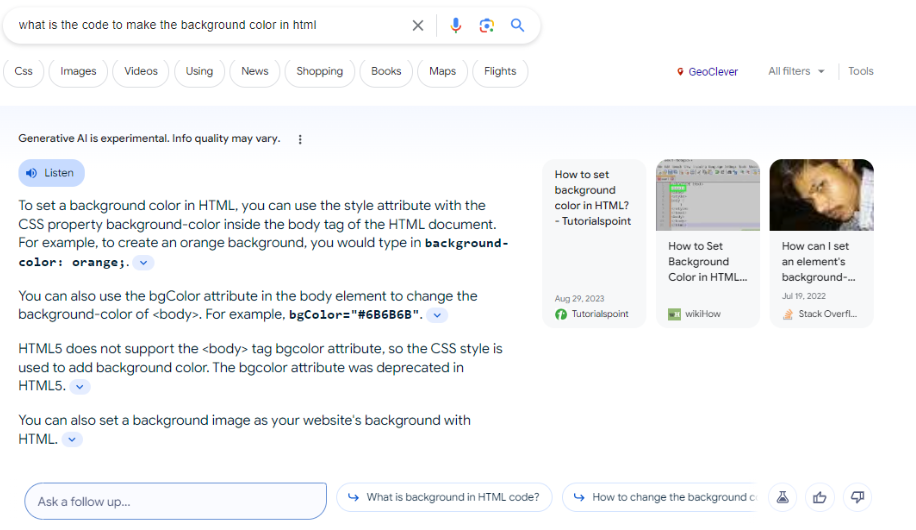Image resolution: width=916 pixels, height=530 pixels.
Task: Open the wikiHow article thumbnail
Action: tap(707, 197)
